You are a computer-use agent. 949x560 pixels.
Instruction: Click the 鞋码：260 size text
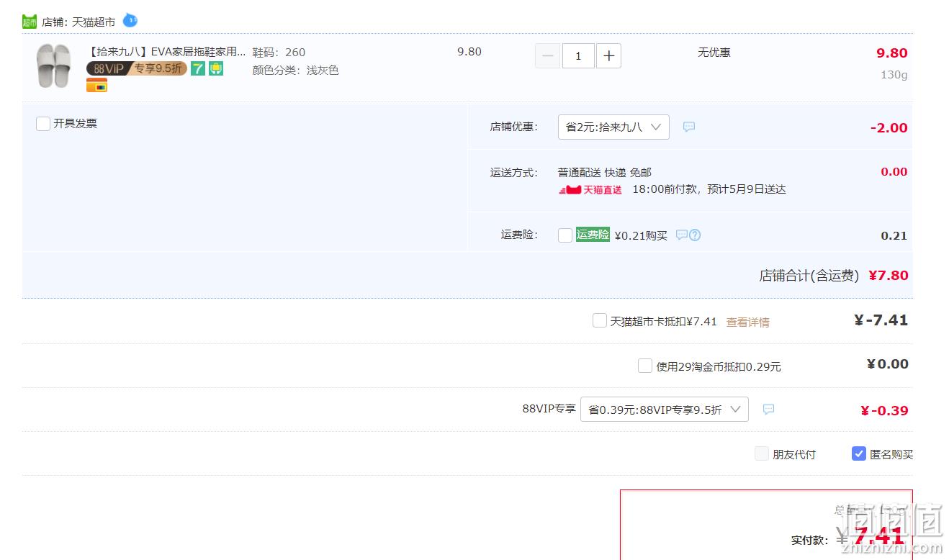(279, 52)
